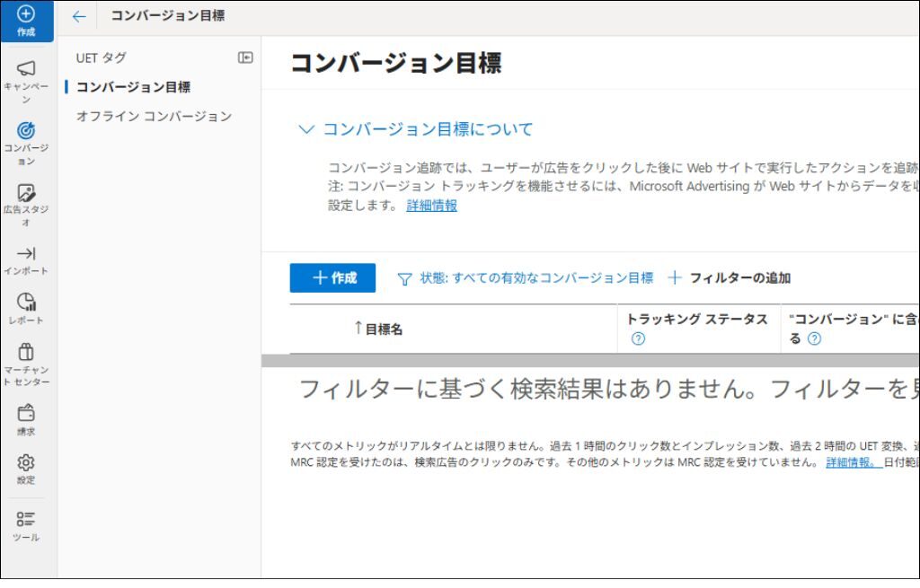The width and height of the screenshot is (920, 588).
Task: Click フィルターの追加 text
Action: pyautogui.click(x=740, y=278)
